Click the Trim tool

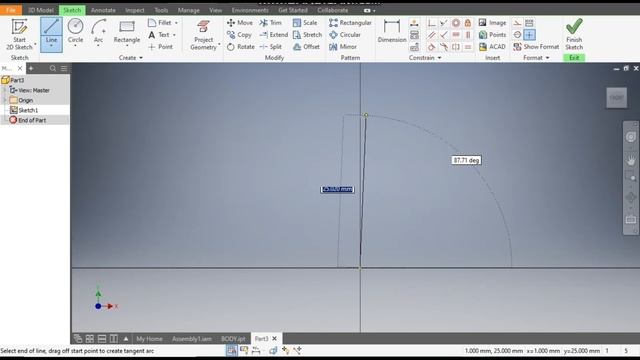pos(271,23)
